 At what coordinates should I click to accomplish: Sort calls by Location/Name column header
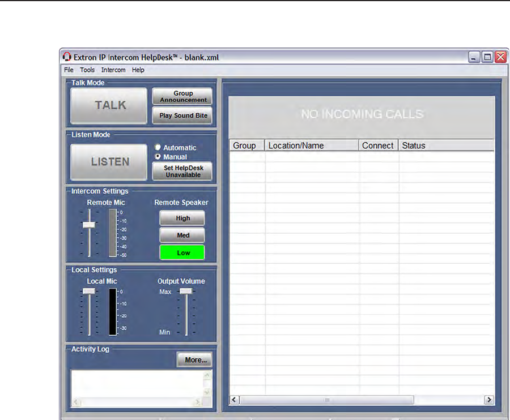[x=312, y=145]
